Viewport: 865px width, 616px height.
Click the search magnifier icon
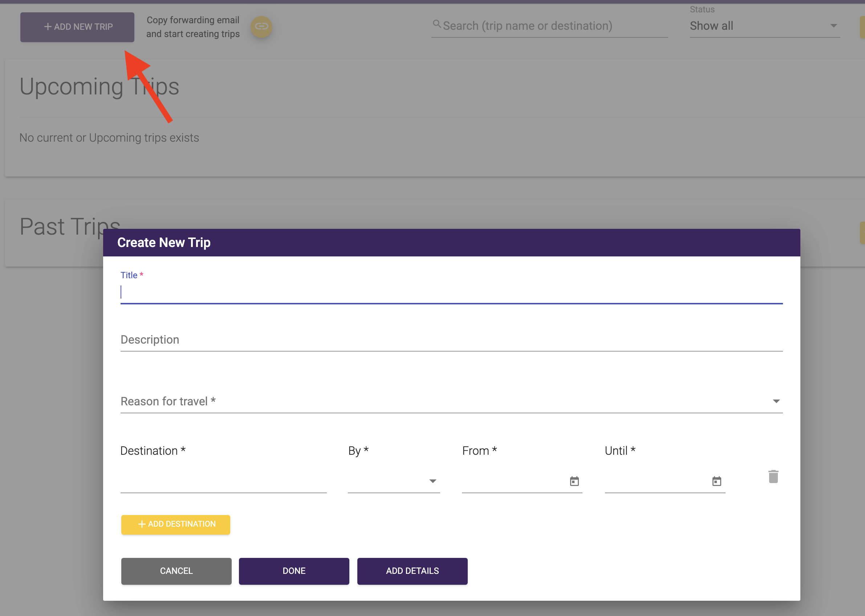tap(437, 25)
